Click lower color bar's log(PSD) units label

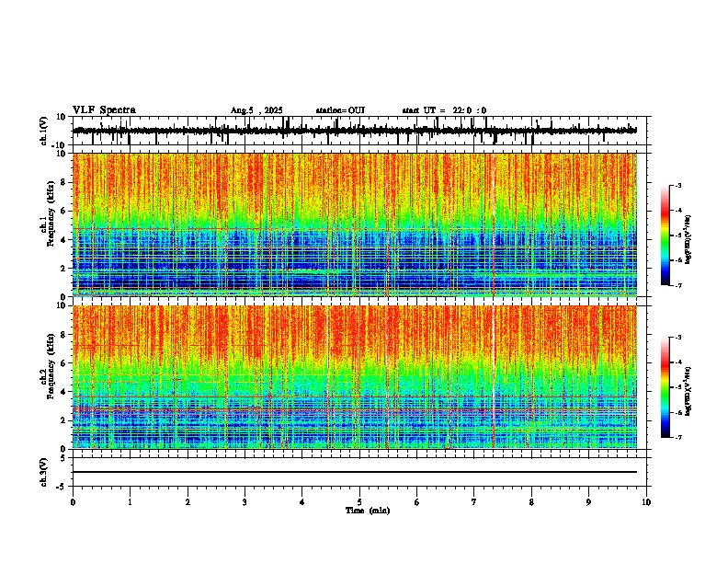pos(688,391)
